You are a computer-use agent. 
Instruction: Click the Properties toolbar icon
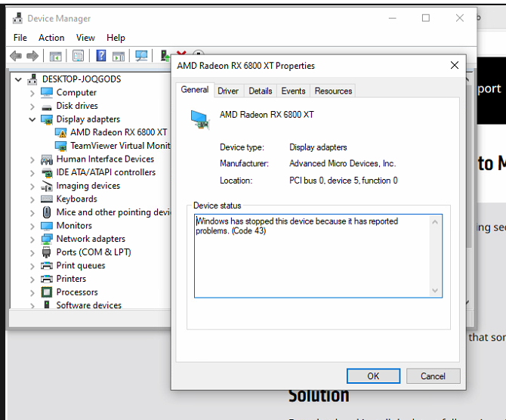coord(78,56)
